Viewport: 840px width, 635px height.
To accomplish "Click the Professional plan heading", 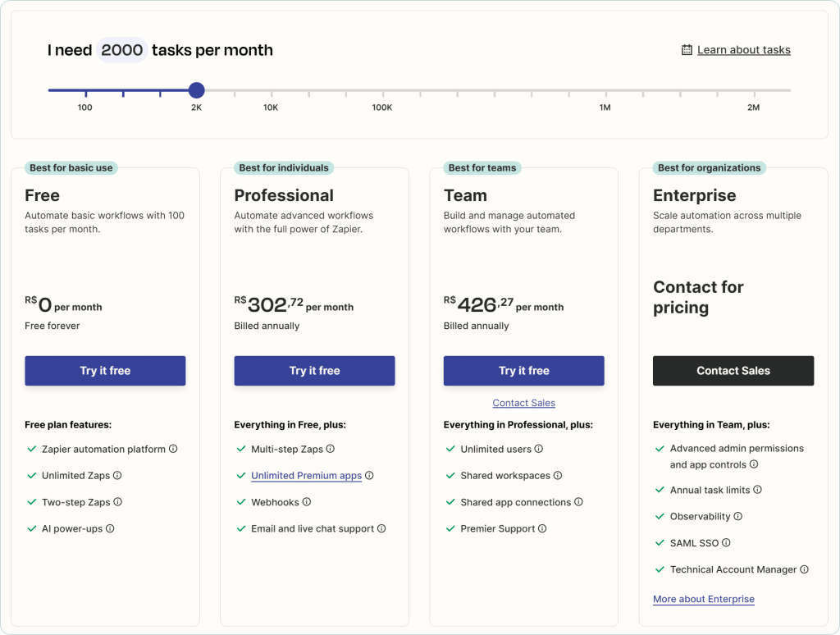I will point(284,195).
